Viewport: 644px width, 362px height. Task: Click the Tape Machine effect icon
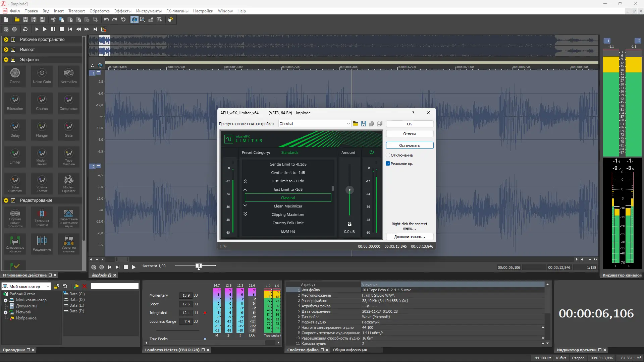pyautogui.click(x=69, y=156)
